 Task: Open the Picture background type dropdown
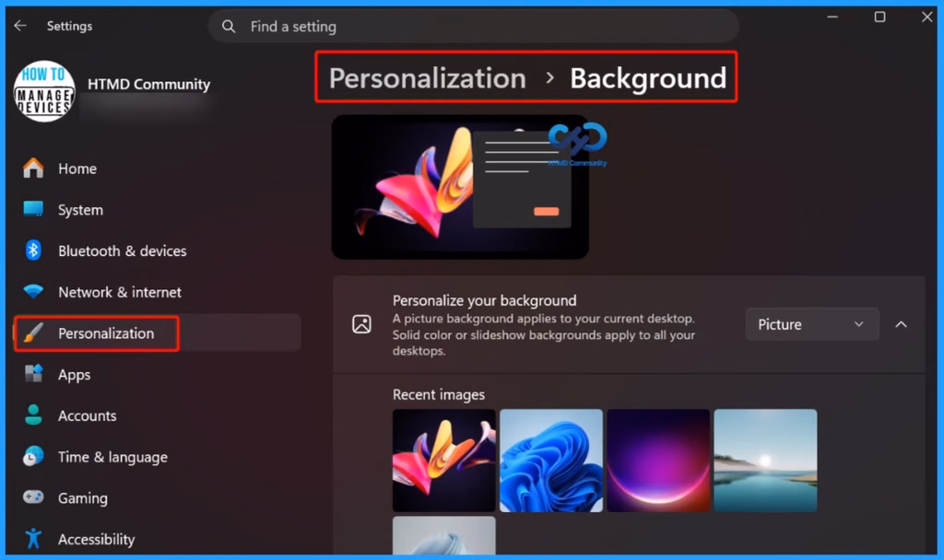pyautogui.click(x=811, y=324)
